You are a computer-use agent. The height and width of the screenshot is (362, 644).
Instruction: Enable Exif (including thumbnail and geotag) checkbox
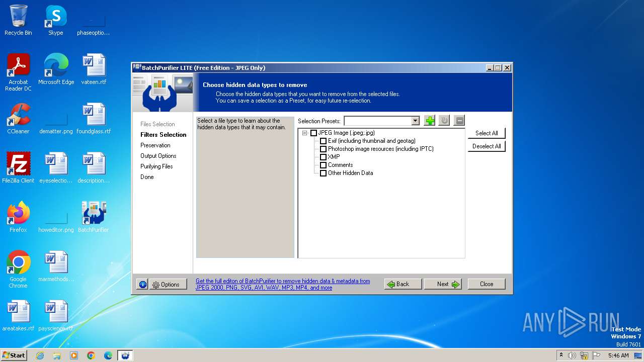tap(324, 141)
